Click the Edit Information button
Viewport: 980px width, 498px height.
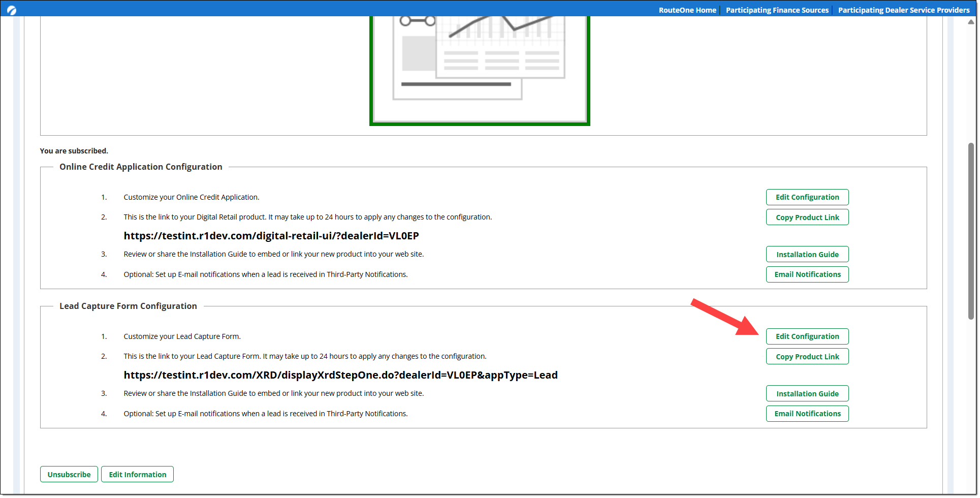point(137,475)
